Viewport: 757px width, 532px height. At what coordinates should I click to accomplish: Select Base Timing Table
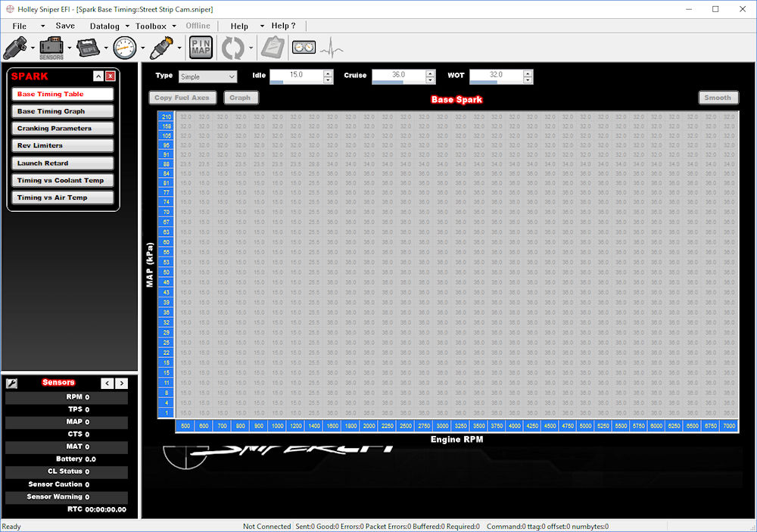(63, 94)
